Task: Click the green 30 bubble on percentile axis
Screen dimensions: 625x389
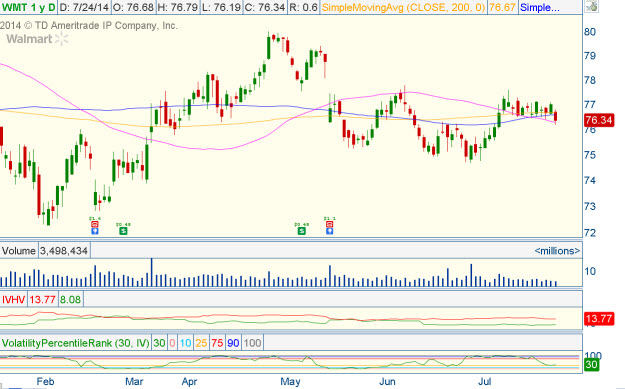Action: tap(591, 364)
